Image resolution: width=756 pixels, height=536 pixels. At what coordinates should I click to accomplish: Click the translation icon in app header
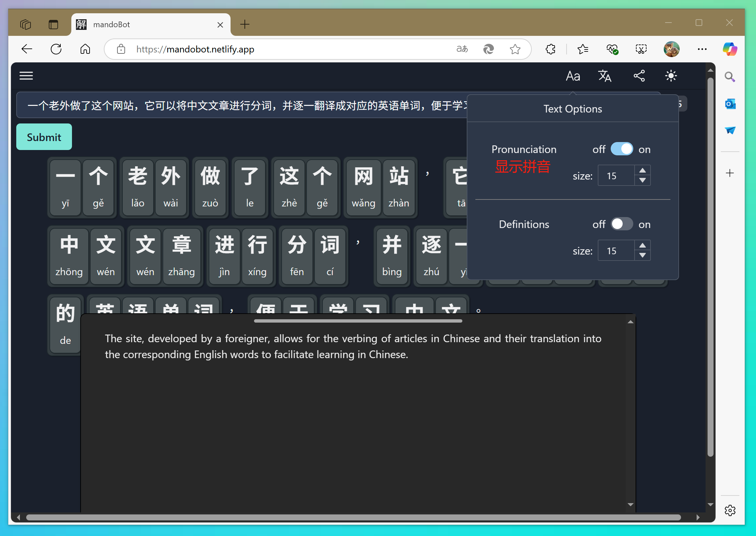[605, 76]
